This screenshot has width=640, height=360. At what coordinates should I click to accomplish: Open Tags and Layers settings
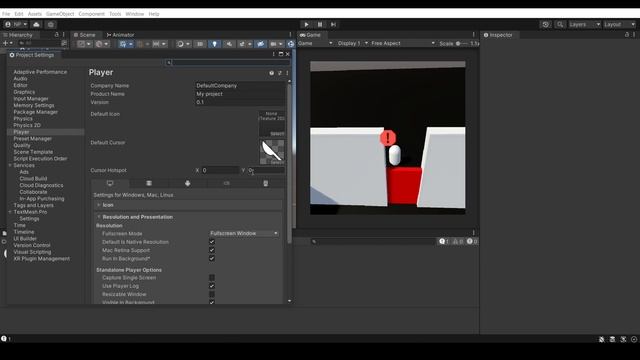point(33,205)
